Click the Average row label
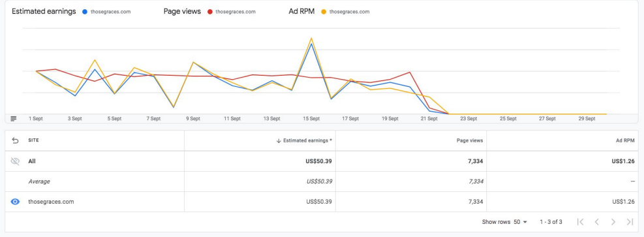This screenshot has height=237, width=644. [39, 181]
